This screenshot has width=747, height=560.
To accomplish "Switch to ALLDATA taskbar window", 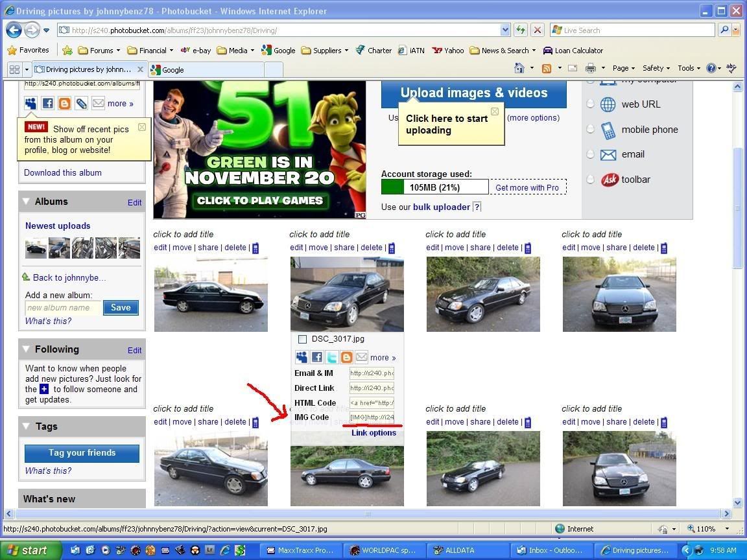I will pos(468,550).
